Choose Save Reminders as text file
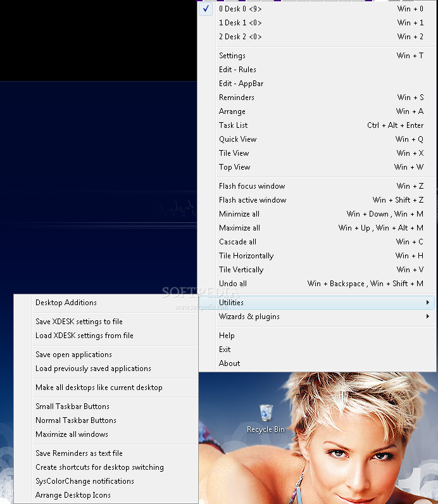Viewport: 438px width, 504px height. tap(106, 453)
